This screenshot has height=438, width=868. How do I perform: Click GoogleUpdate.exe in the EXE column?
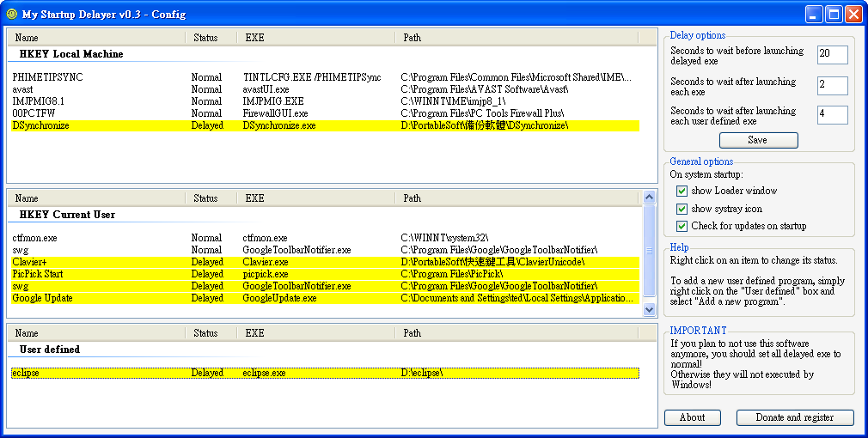[279, 299]
